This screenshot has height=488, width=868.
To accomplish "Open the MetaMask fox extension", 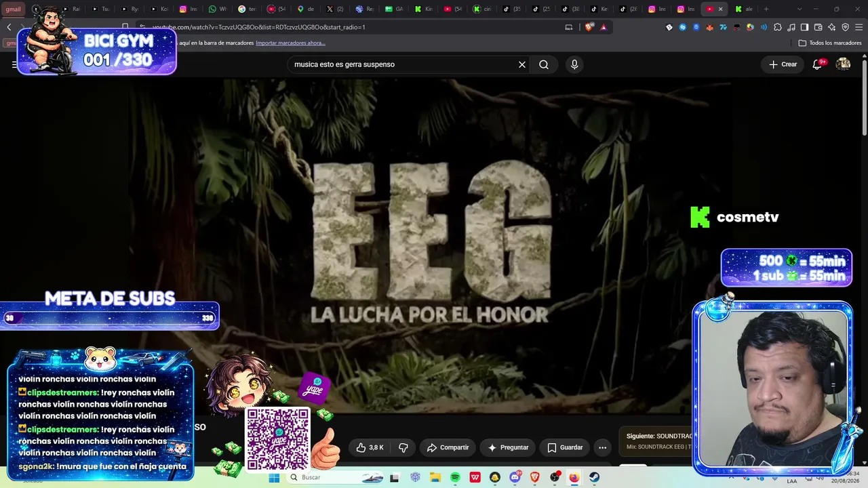I will tap(710, 27).
